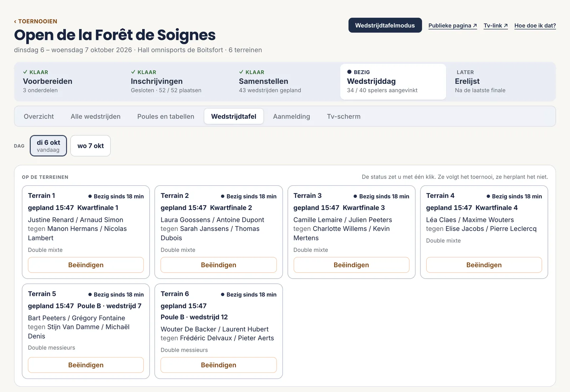End the match on Terrain 1
Image resolution: width=570 pixels, height=392 pixels.
(x=86, y=265)
